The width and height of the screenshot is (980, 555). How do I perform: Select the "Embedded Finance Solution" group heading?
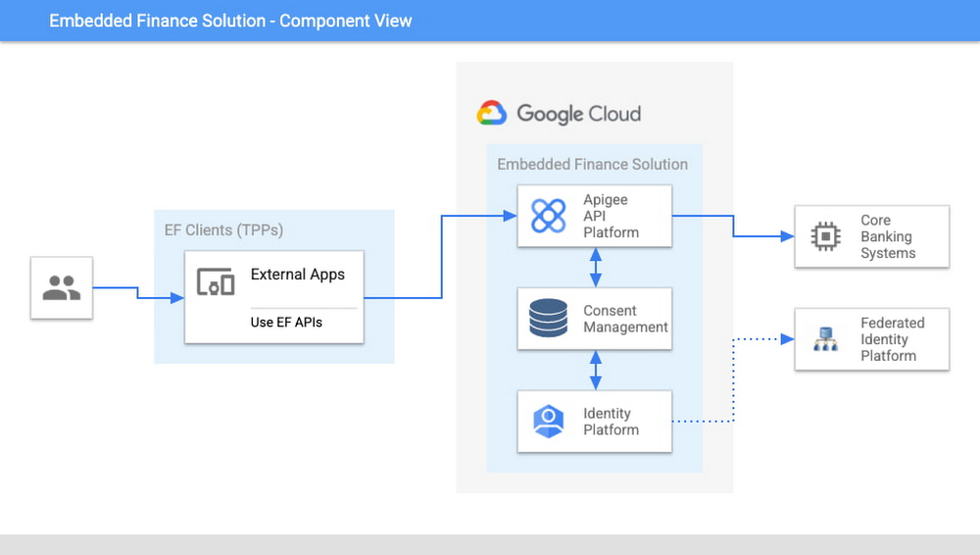(x=592, y=164)
